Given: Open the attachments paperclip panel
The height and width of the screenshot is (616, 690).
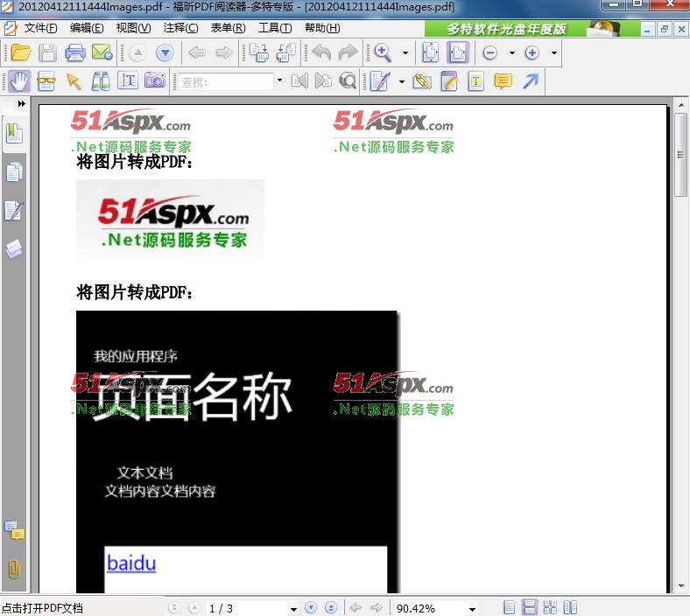Looking at the screenshot, I should click(x=14, y=570).
